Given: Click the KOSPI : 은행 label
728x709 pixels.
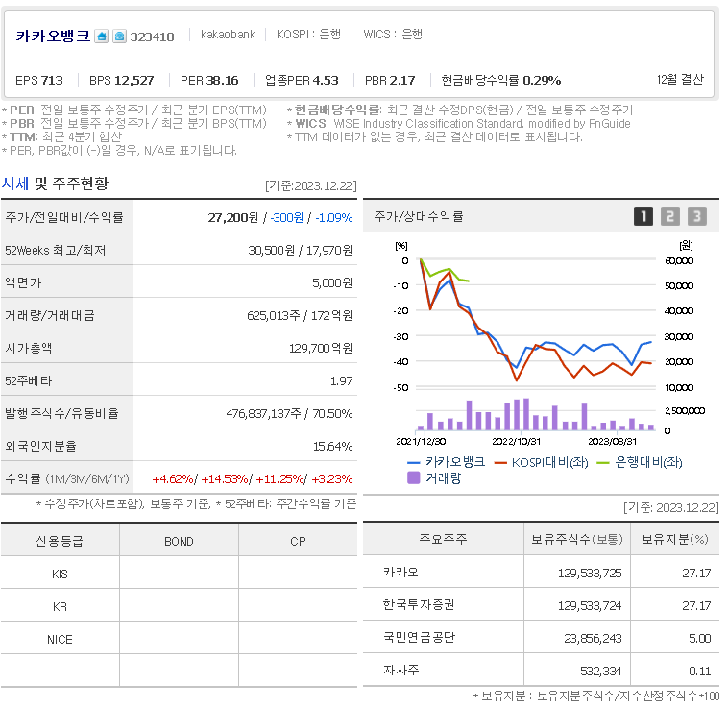Looking at the screenshot, I should (308, 35).
